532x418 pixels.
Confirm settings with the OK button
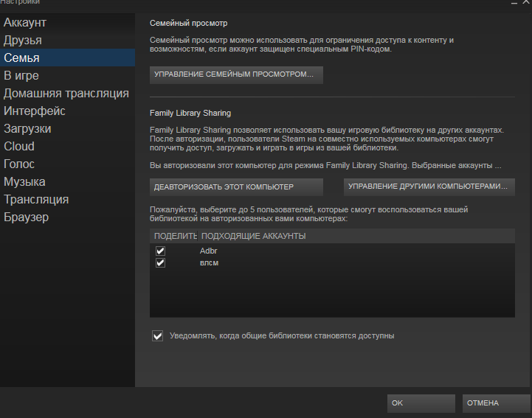tap(421, 403)
